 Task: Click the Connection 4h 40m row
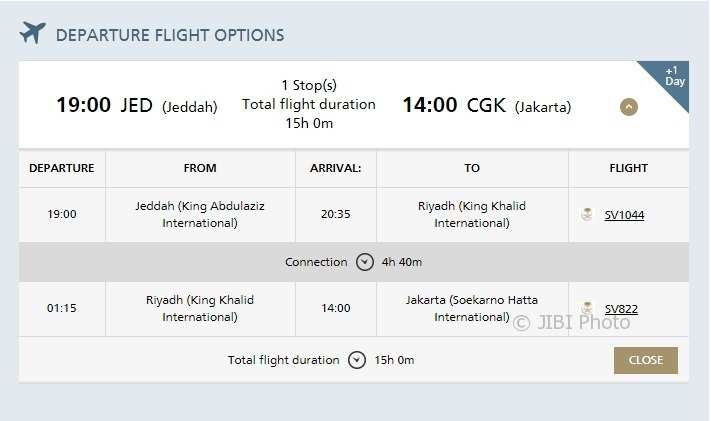(x=354, y=262)
